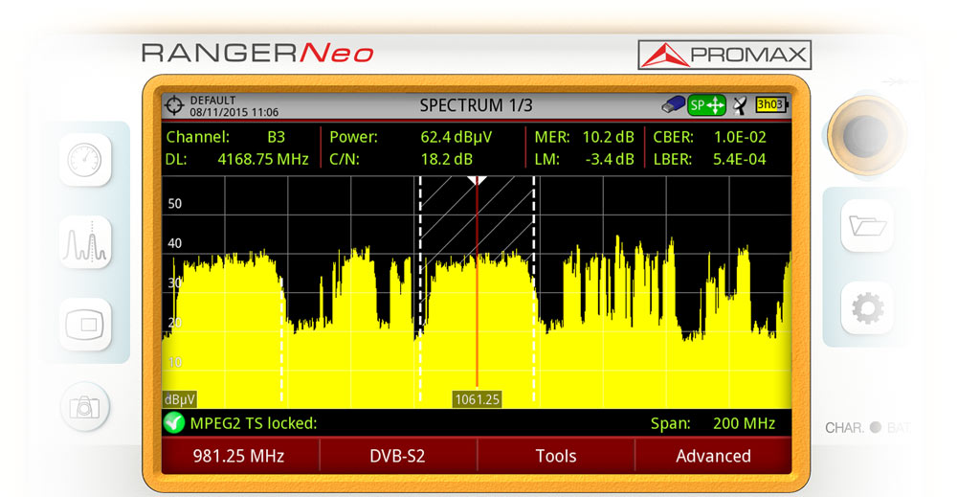
Task: Tap the LBER 5.4E-04 reading
Action: point(740,159)
